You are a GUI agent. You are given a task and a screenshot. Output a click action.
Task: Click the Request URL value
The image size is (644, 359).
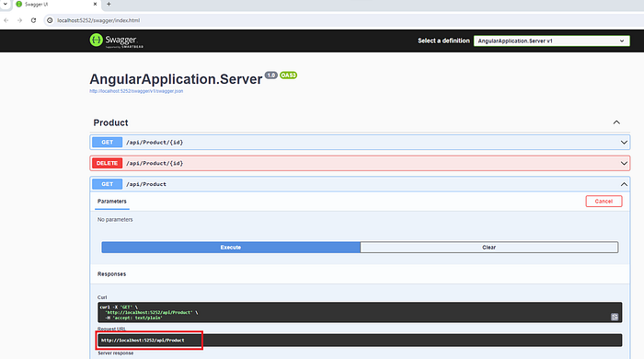[143, 340]
